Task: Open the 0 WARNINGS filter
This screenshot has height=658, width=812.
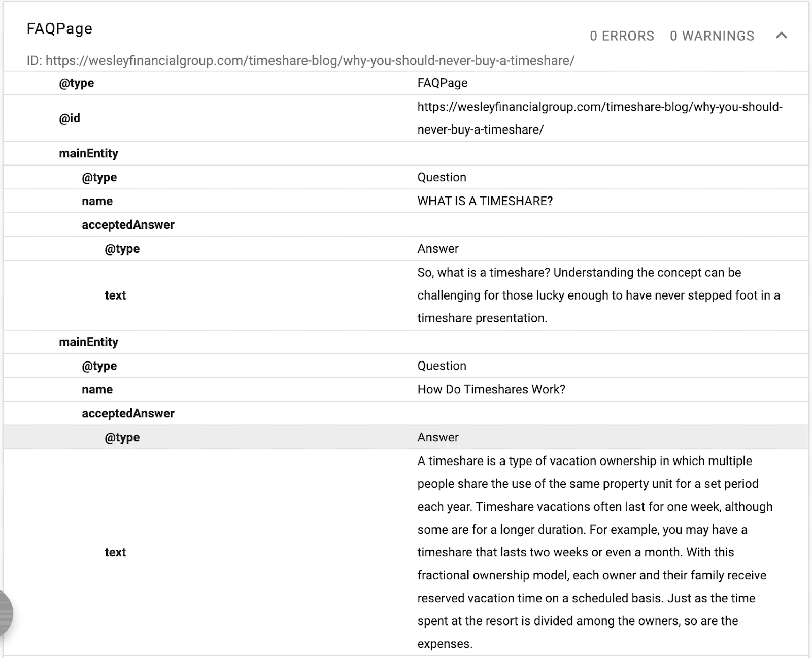Action: (713, 36)
